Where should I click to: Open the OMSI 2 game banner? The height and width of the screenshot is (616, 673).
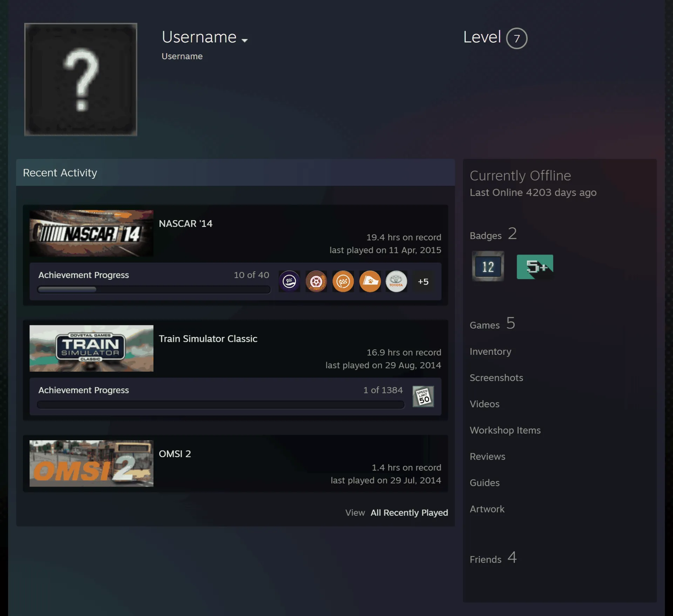point(91,463)
